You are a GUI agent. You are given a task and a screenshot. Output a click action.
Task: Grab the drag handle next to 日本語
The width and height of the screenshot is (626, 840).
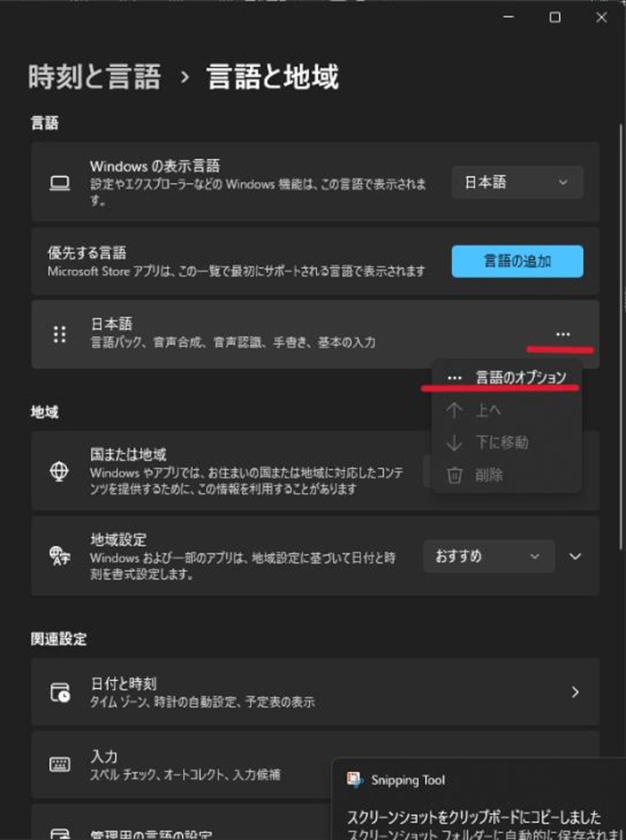[59, 334]
